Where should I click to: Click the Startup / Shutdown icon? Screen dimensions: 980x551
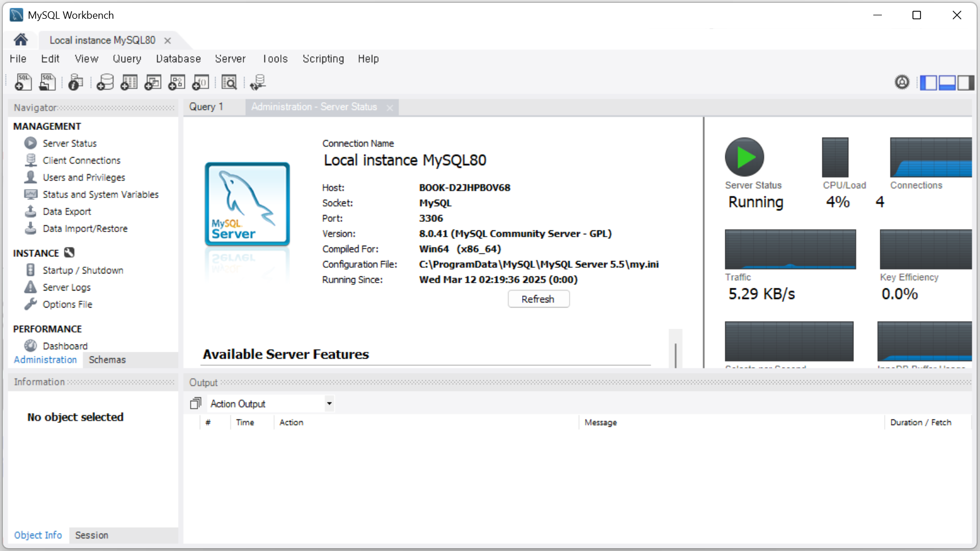(31, 270)
